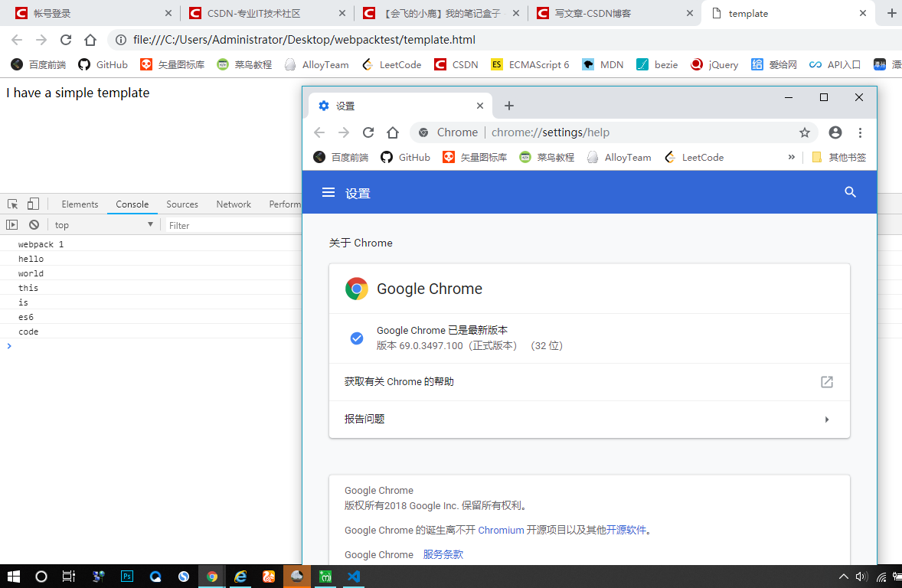Go forward in main browser window
Screen dimensions: 902x588
(x=41, y=40)
